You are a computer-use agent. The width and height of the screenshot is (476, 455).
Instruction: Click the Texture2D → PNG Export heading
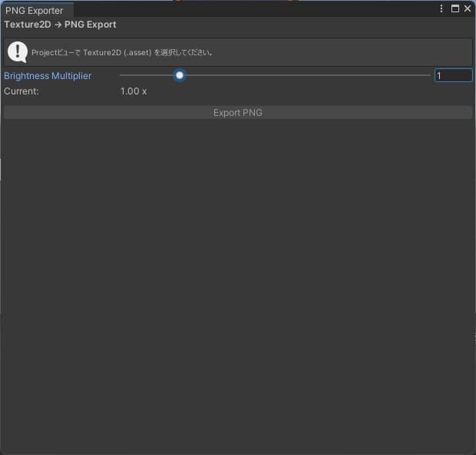pyautogui.click(x=60, y=25)
